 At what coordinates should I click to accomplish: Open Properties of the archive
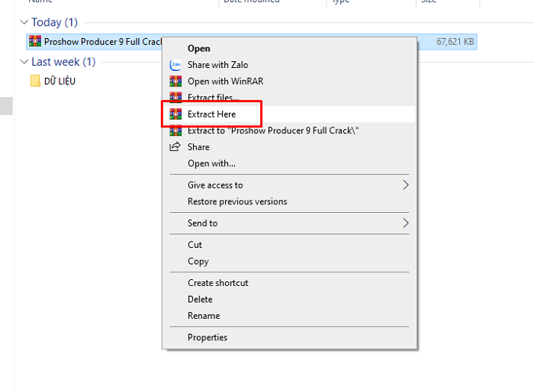(x=289, y=337)
